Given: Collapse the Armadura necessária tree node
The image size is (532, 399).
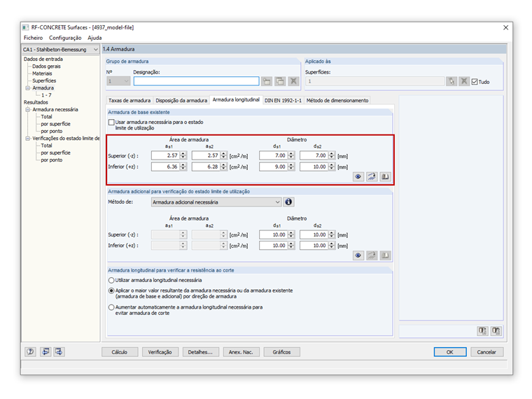Looking at the screenshot, I should pyautogui.click(x=28, y=110).
